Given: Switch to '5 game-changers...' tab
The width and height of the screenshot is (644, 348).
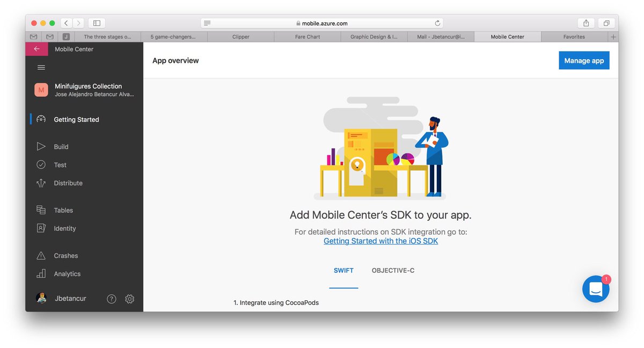Looking at the screenshot, I should tap(174, 37).
